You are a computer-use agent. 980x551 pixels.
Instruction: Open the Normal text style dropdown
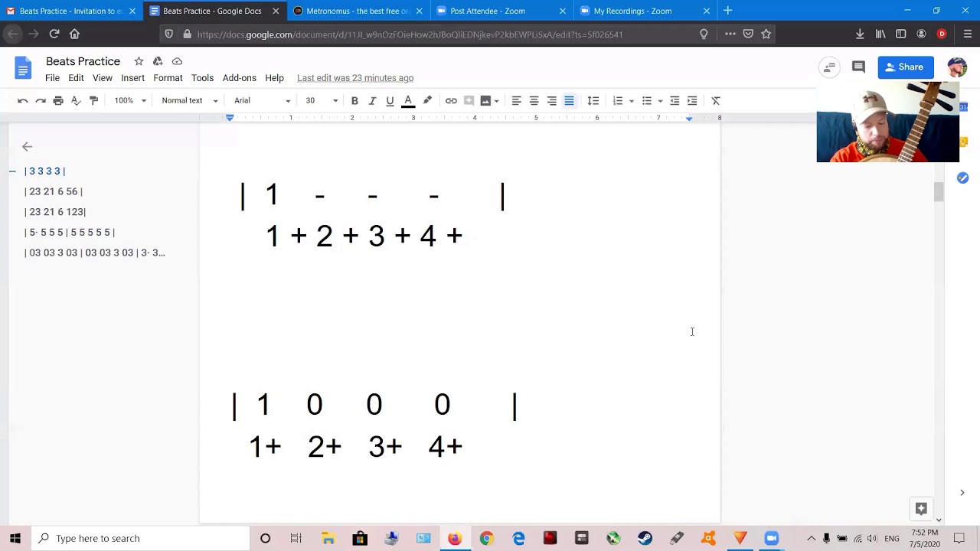pyautogui.click(x=189, y=100)
